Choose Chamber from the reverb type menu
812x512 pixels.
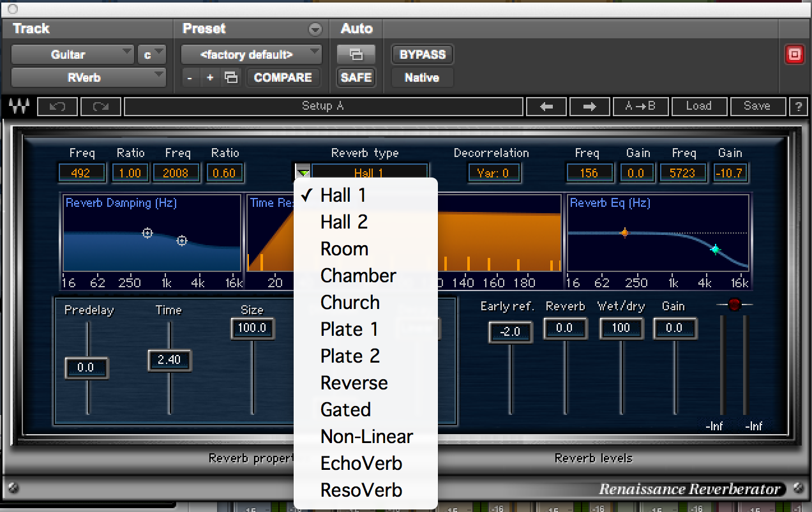click(x=366, y=276)
